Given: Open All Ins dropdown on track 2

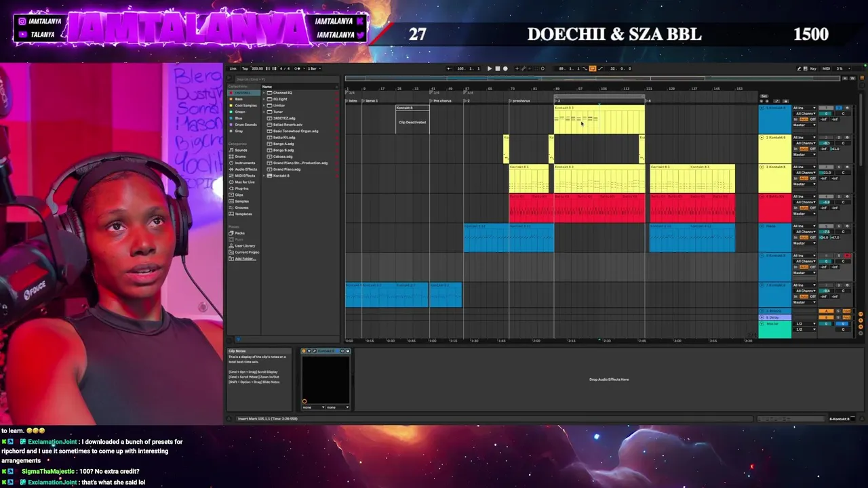Looking at the screenshot, I should pyautogui.click(x=804, y=138).
